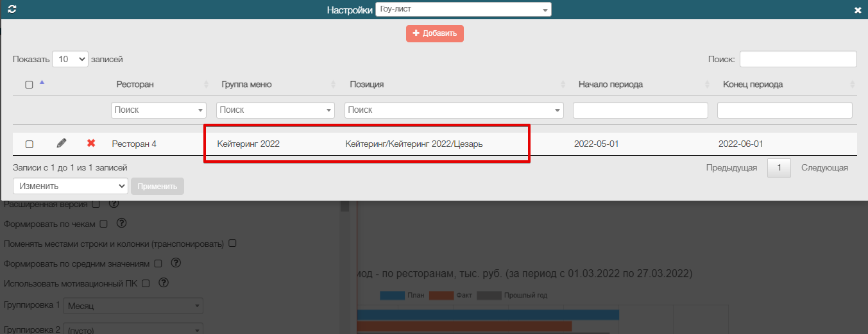This screenshot has height=334, width=868.
Task: Open the Позиция column filter dropdown
Action: pos(454,110)
